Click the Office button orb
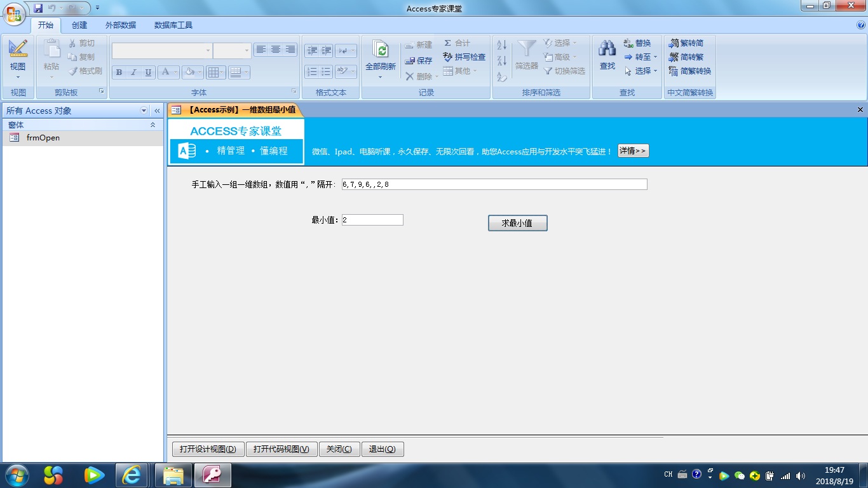The height and width of the screenshot is (488, 868). [x=14, y=13]
